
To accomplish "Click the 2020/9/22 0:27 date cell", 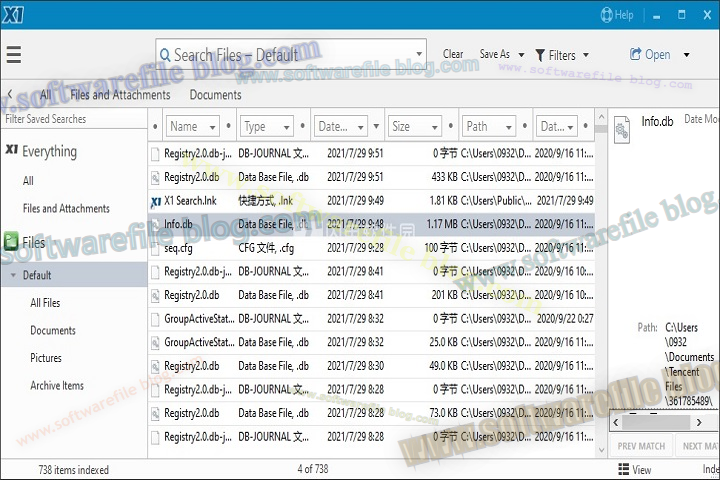I will point(565,318).
